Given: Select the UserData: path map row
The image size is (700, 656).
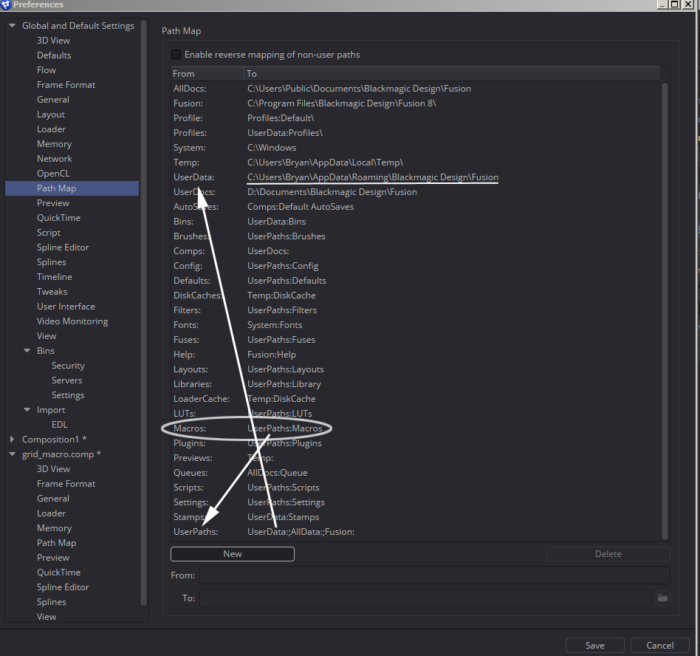Looking at the screenshot, I should click(x=416, y=177).
